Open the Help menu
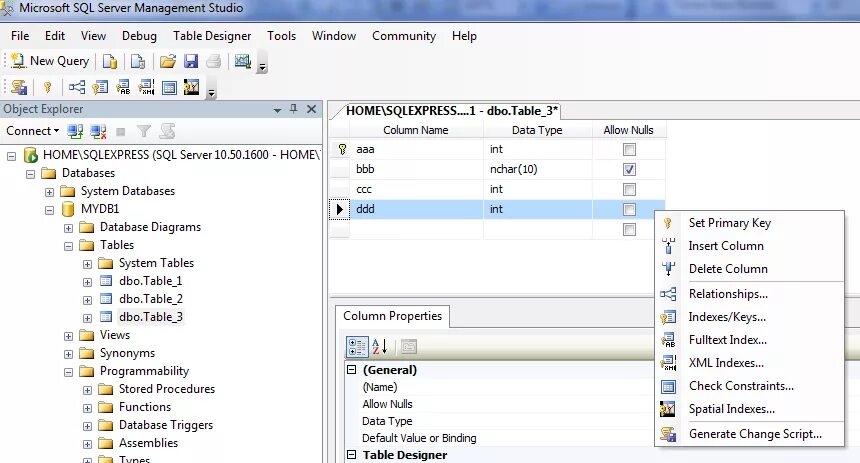This screenshot has width=860, height=463. pos(464,36)
